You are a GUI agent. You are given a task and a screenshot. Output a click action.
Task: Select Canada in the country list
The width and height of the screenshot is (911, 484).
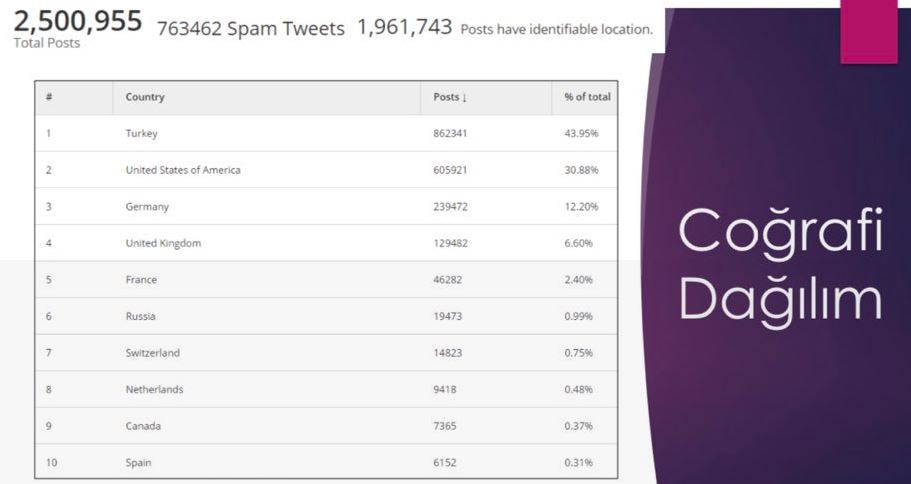tap(143, 426)
